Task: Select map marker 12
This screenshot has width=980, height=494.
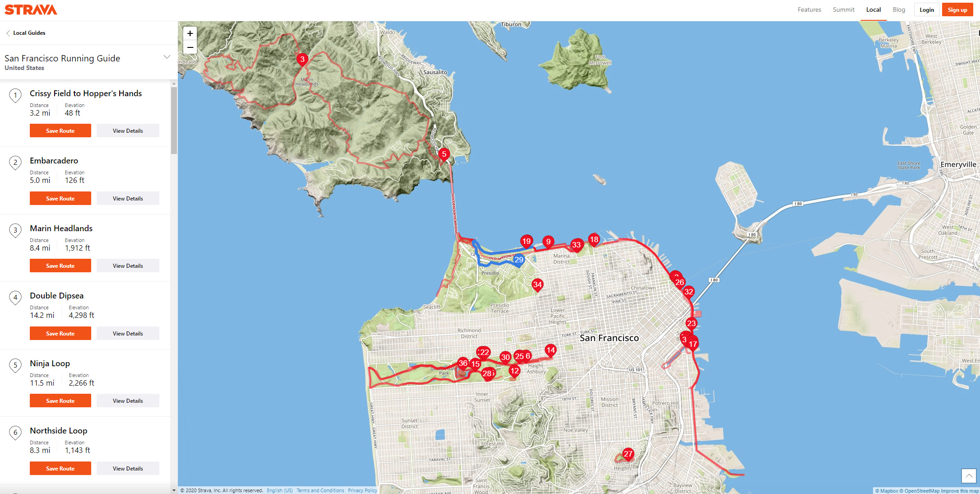Action: (515, 371)
